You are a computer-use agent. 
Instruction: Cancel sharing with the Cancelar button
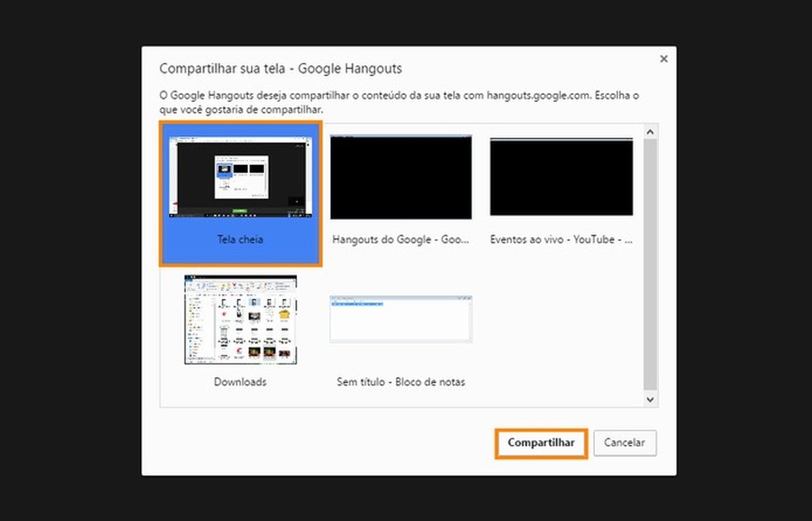point(625,443)
